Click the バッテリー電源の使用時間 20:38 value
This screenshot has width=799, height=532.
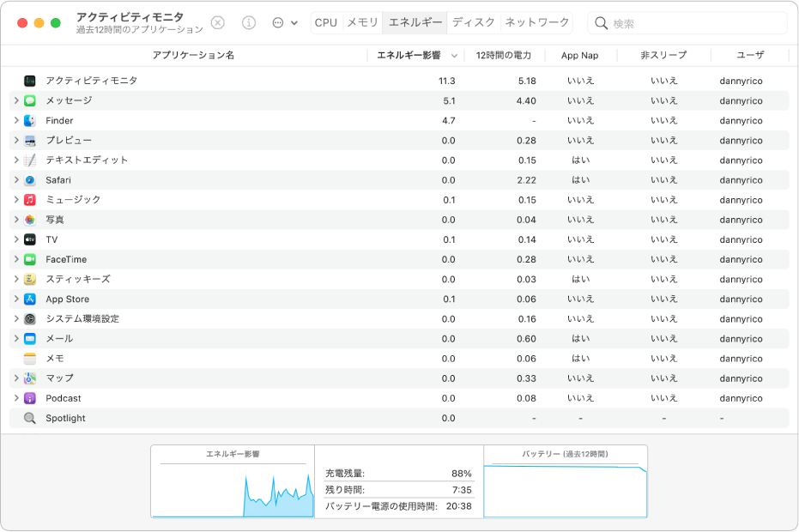point(459,506)
